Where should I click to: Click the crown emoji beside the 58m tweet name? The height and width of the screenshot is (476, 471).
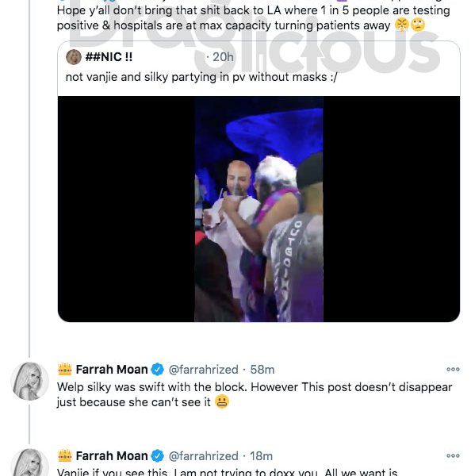[65, 369]
